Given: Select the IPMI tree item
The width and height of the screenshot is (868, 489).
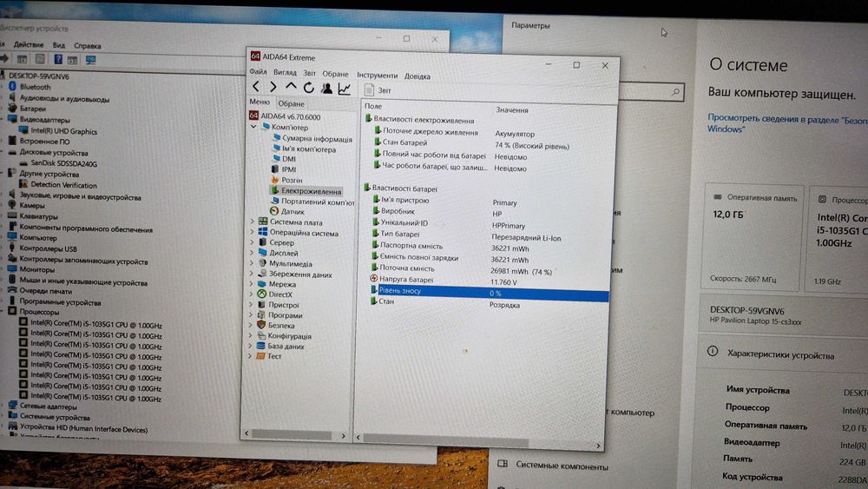Looking at the screenshot, I should click(284, 169).
